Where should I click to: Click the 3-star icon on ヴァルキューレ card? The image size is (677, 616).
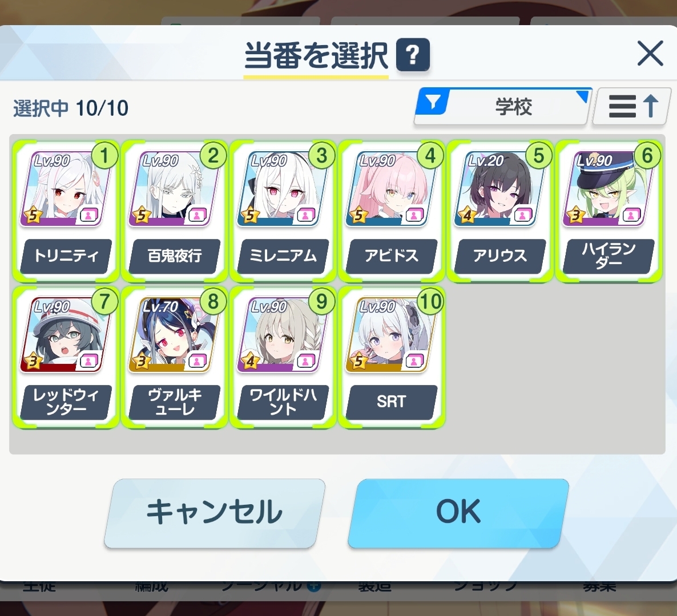[142, 361]
